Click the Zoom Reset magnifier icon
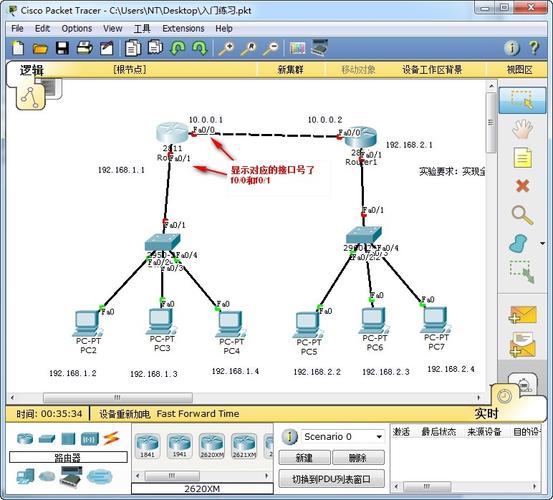This screenshot has height=500, width=553. [x=248, y=48]
